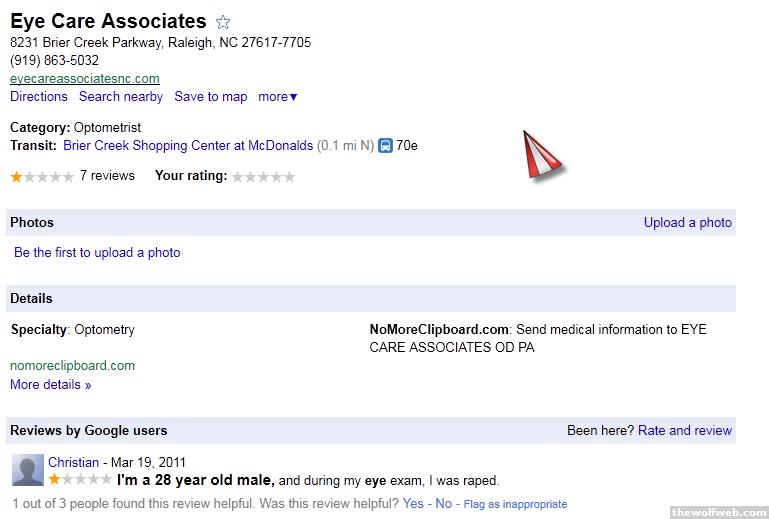Mark review as not helpful with No
The image size is (769, 519).
[x=444, y=504]
